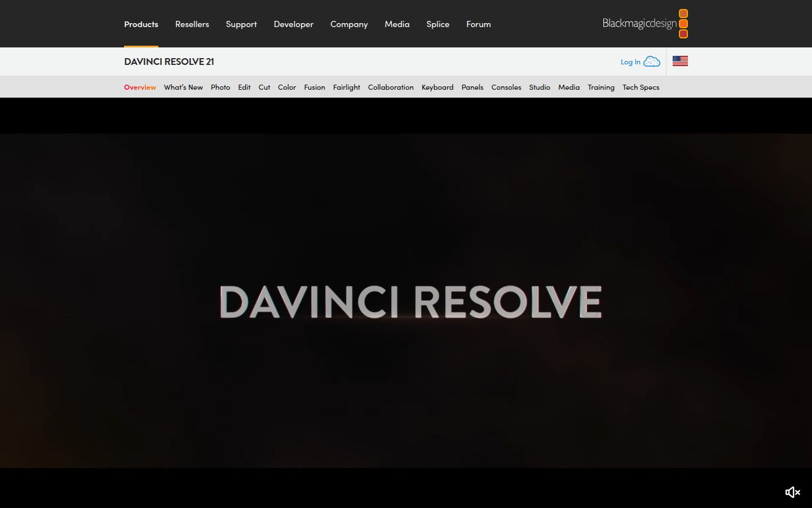Click the DaVinci Resolve hero video
The width and height of the screenshot is (812, 508).
click(406, 301)
